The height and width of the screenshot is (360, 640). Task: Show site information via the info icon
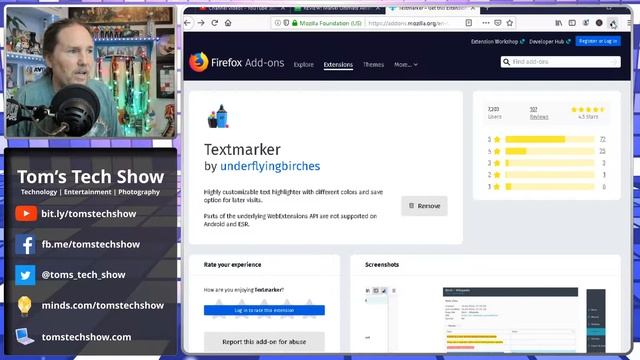[x=278, y=23]
